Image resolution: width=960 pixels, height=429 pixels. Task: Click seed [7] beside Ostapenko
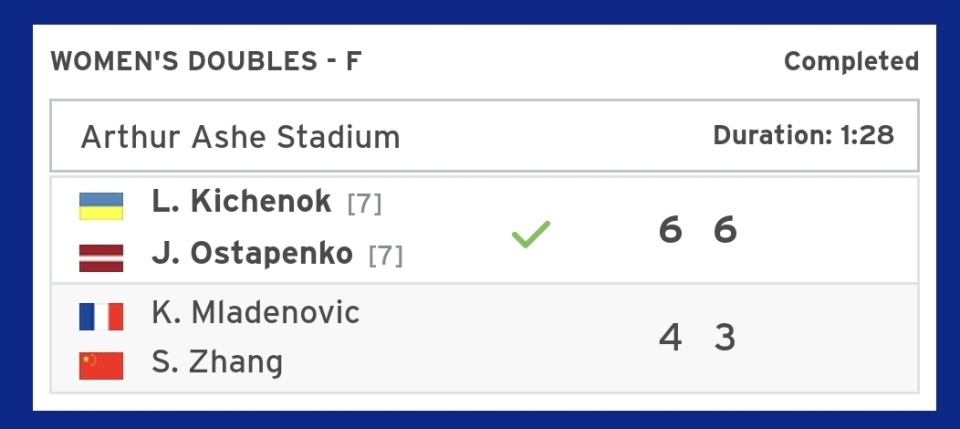point(386,256)
